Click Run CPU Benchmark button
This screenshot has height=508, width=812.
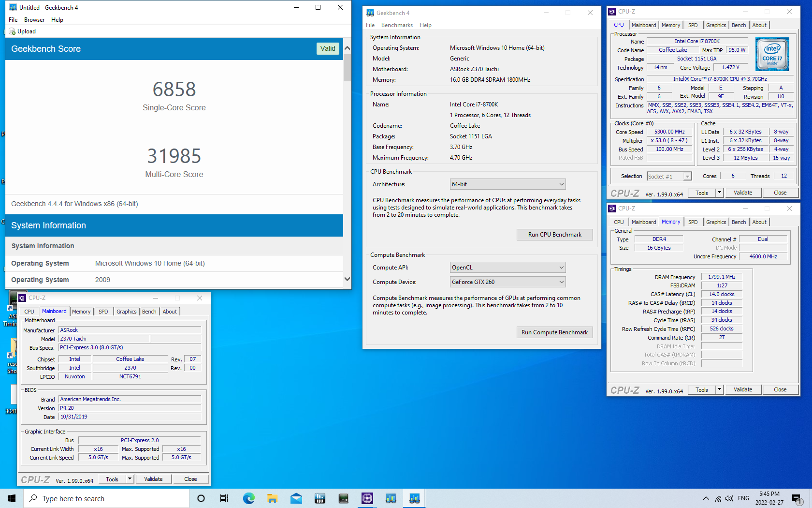click(x=554, y=235)
